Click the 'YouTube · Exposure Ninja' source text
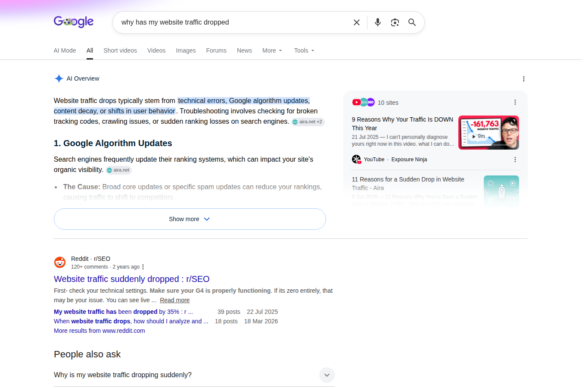Screen dimensions: 588x388 395,160
